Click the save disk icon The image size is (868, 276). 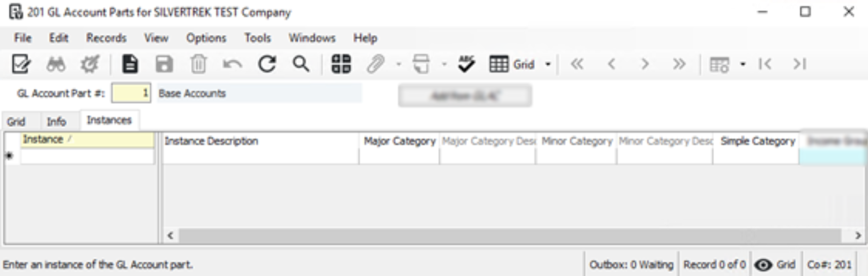pos(164,64)
